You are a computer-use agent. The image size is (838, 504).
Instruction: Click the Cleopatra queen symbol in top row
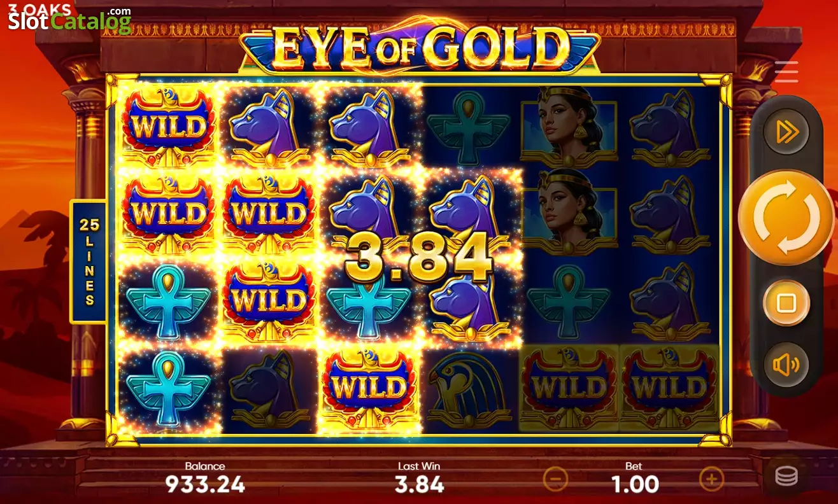[569, 126]
